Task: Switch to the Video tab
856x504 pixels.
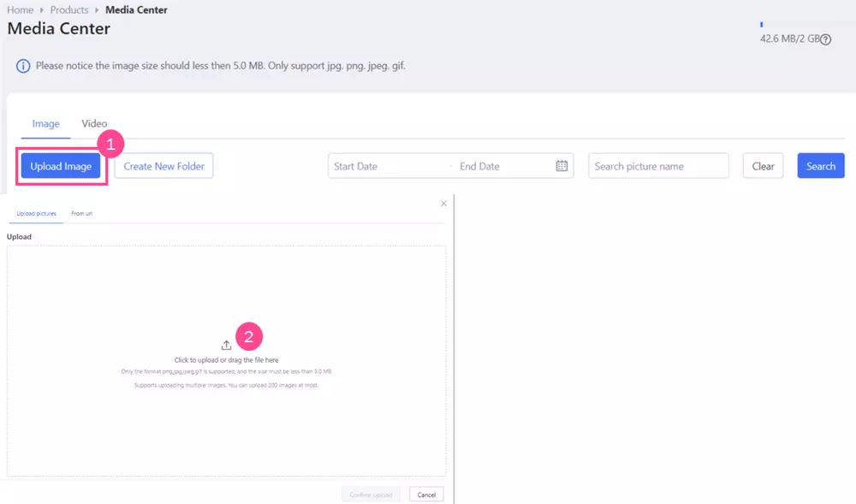Action: 94,124
